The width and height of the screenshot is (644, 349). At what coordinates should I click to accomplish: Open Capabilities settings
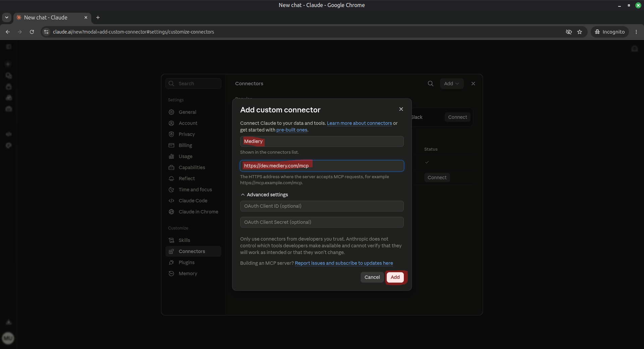tap(193, 167)
